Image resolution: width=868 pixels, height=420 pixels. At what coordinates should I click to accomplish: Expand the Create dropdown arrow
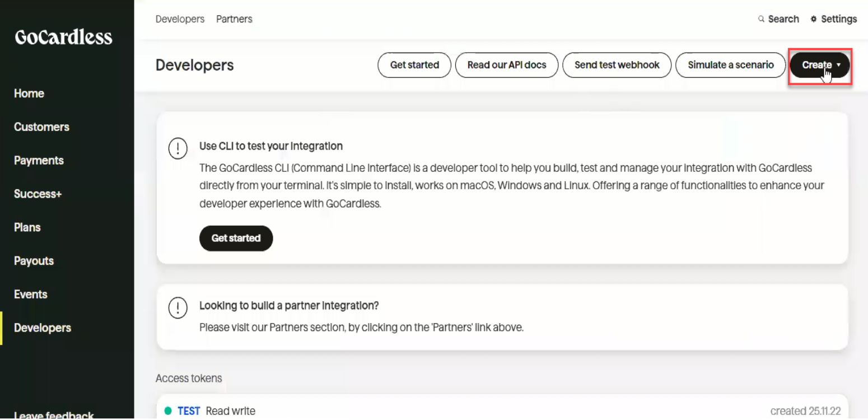(x=838, y=65)
